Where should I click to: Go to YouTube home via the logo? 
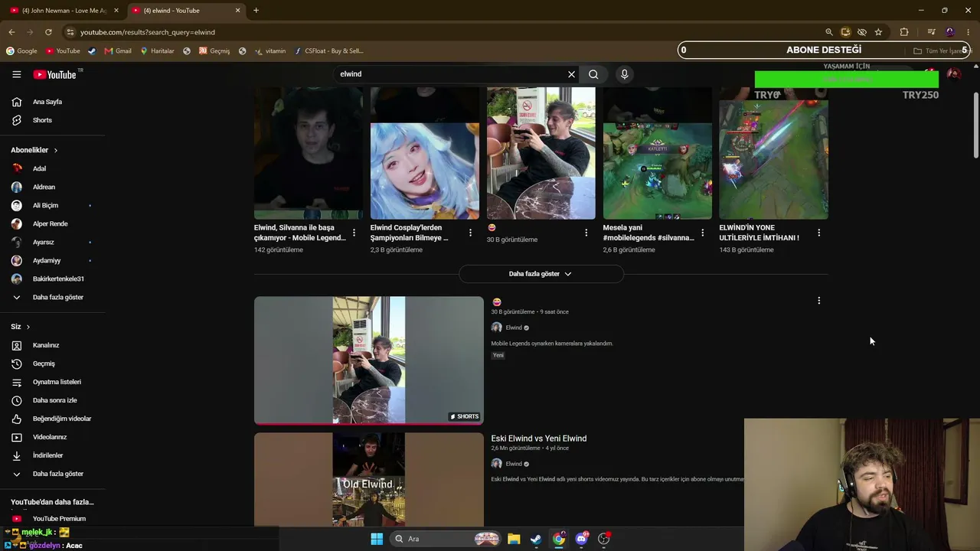pyautogui.click(x=55, y=74)
